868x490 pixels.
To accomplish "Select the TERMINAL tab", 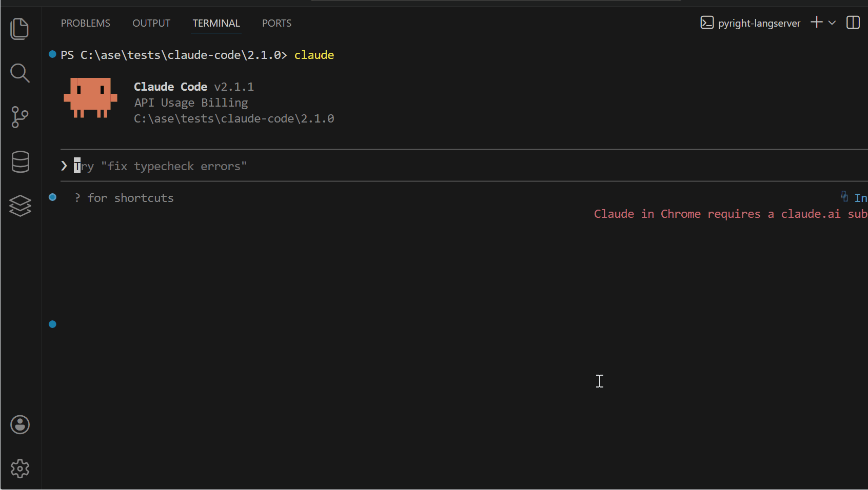I will pos(216,23).
